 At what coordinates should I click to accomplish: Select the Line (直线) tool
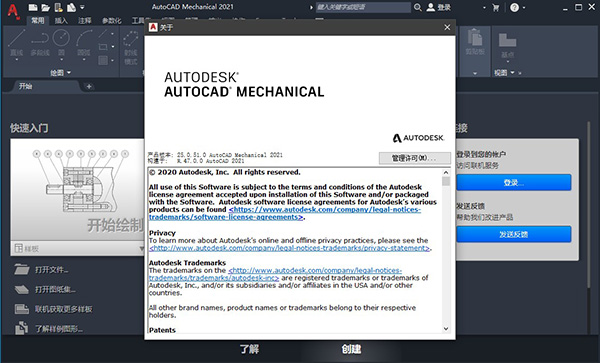16,42
